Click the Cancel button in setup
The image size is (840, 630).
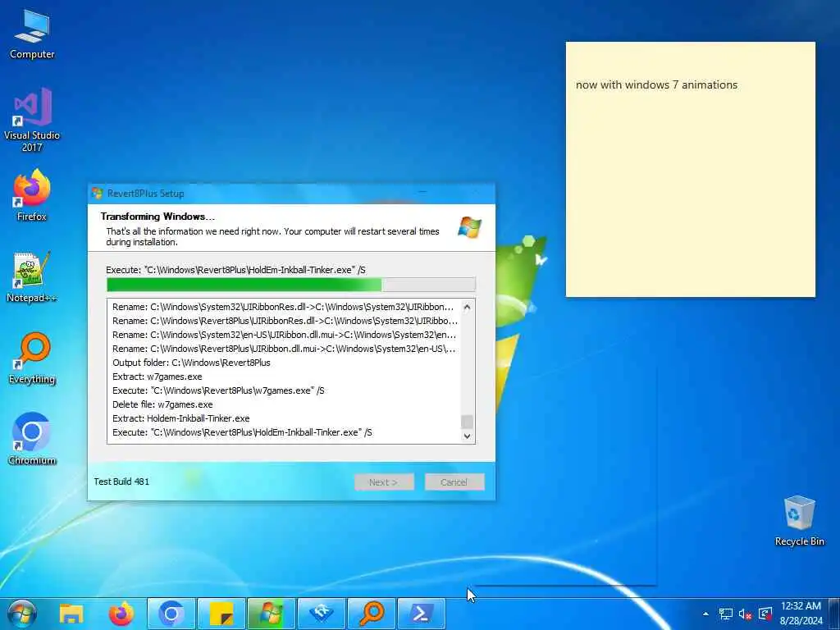[x=454, y=482]
